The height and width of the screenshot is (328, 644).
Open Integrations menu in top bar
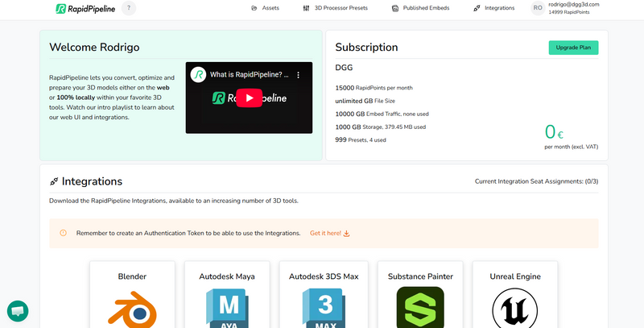click(499, 8)
